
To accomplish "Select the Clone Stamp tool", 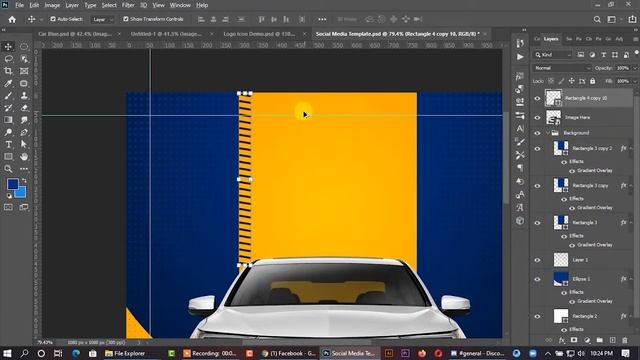I will pyautogui.click(x=24, y=96).
